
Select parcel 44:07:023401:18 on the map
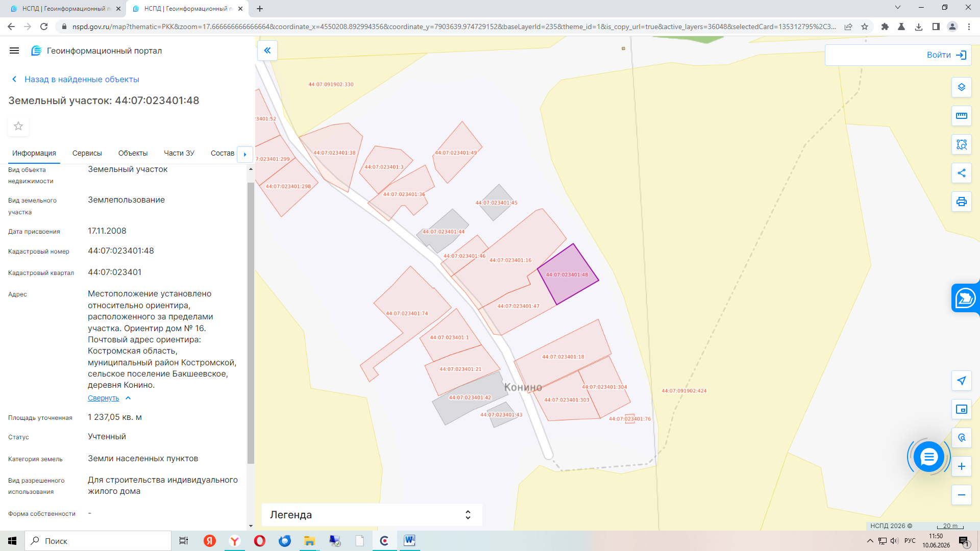(x=563, y=357)
